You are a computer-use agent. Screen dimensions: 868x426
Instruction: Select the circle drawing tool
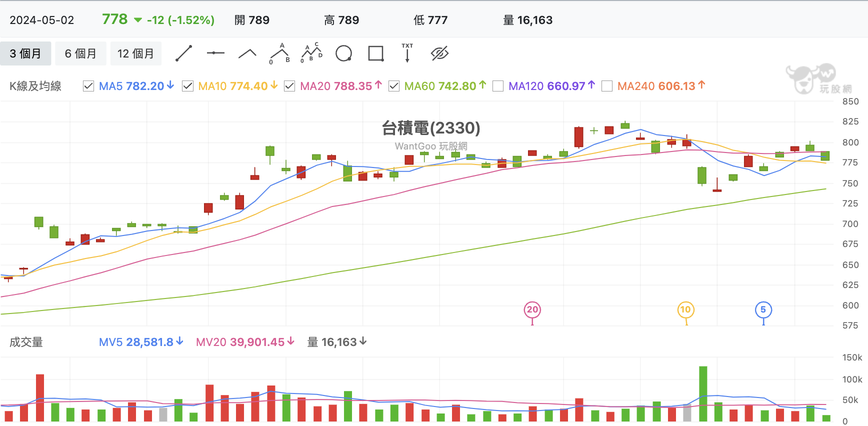pyautogui.click(x=343, y=53)
